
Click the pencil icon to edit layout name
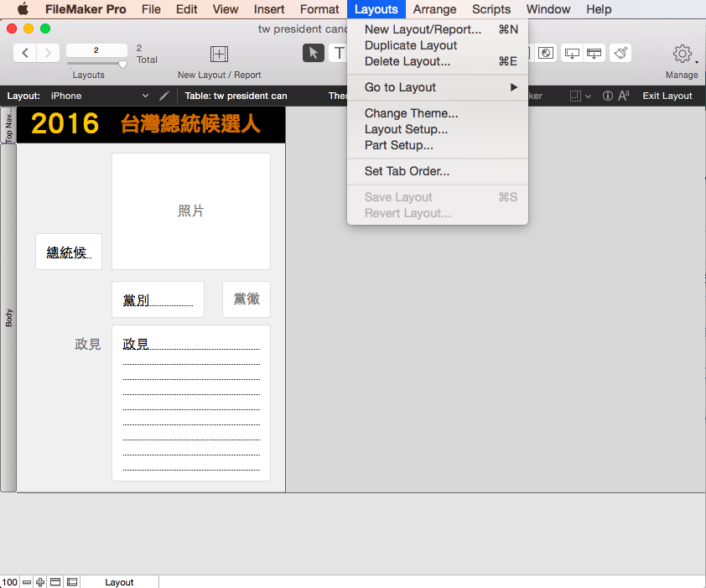click(x=164, y=96)
